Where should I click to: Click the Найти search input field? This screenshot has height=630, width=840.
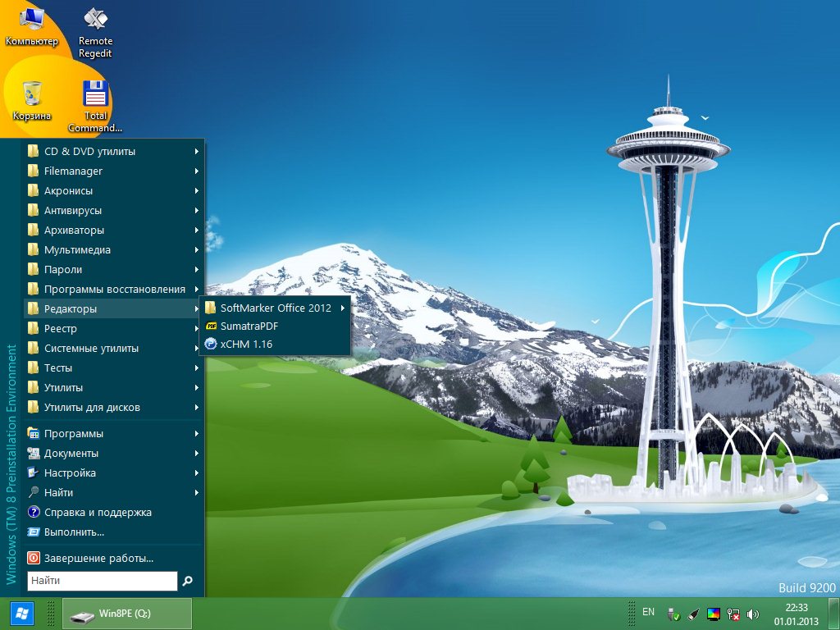[x=102, y=581]
